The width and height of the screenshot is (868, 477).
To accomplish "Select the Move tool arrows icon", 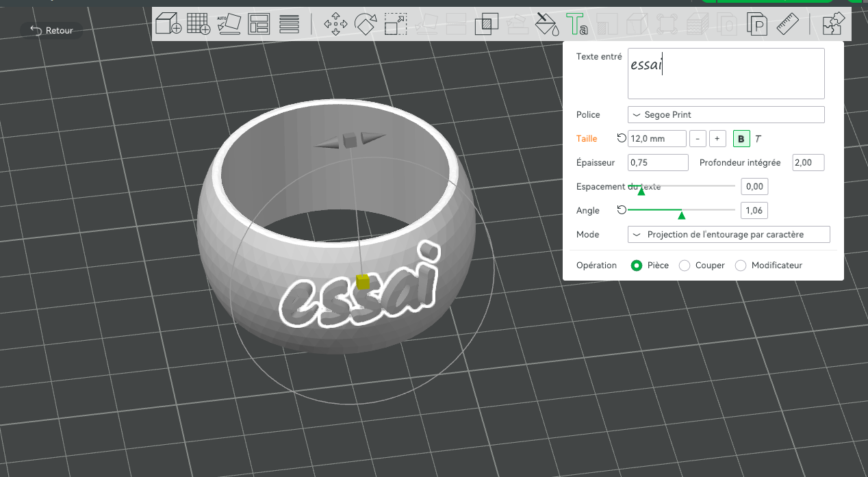I will coord(335,25).
